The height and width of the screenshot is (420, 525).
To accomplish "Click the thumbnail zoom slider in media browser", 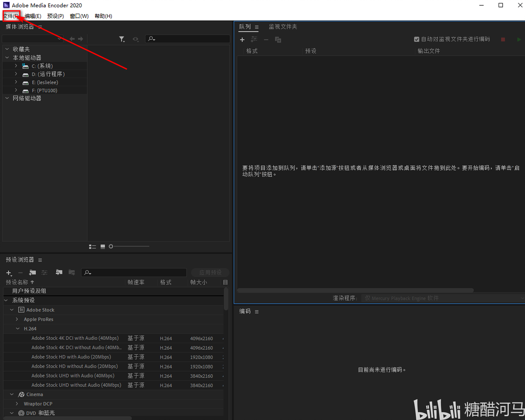I will pyautogui.click(x=129, y=246).
